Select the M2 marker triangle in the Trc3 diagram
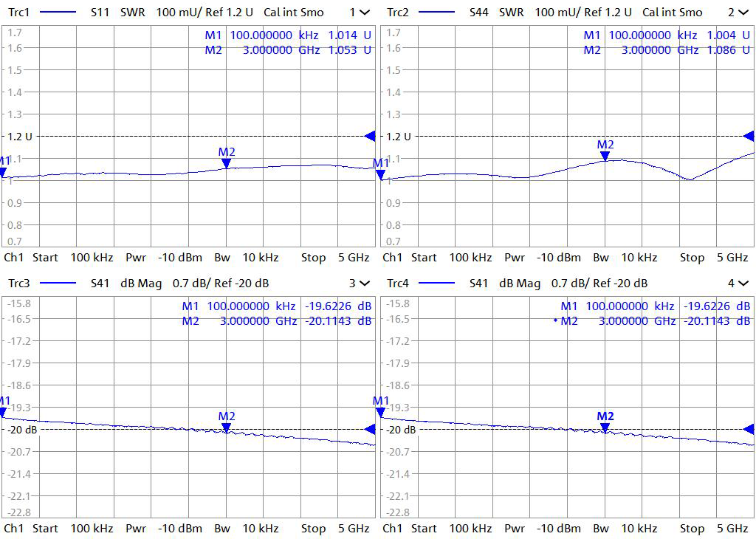Screen dimensions: 756x539 (227, 427)
